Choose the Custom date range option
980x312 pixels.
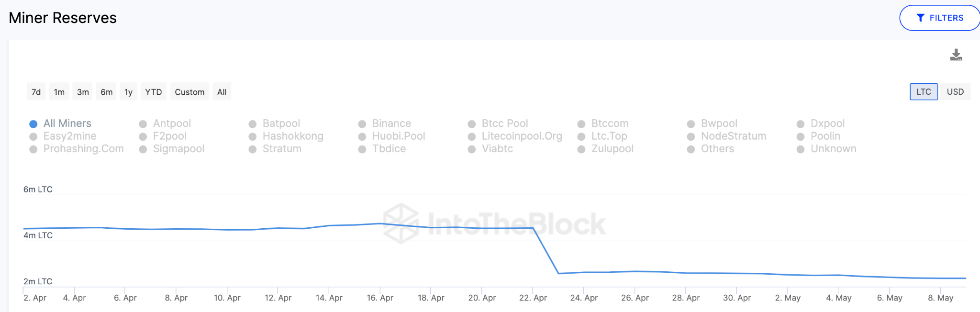click(189, 92)
